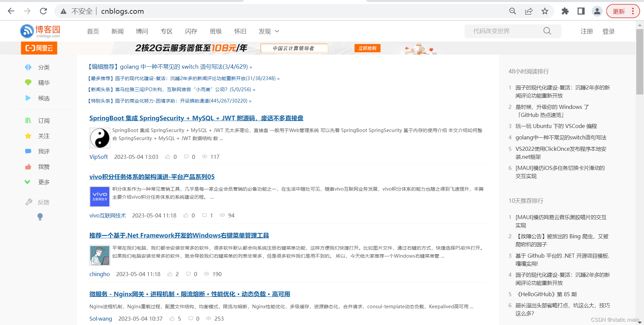Screen dimensions: 644x325
Task: Open the 新闻头条 喜马拉雅 link
Action: click(171, 89)
